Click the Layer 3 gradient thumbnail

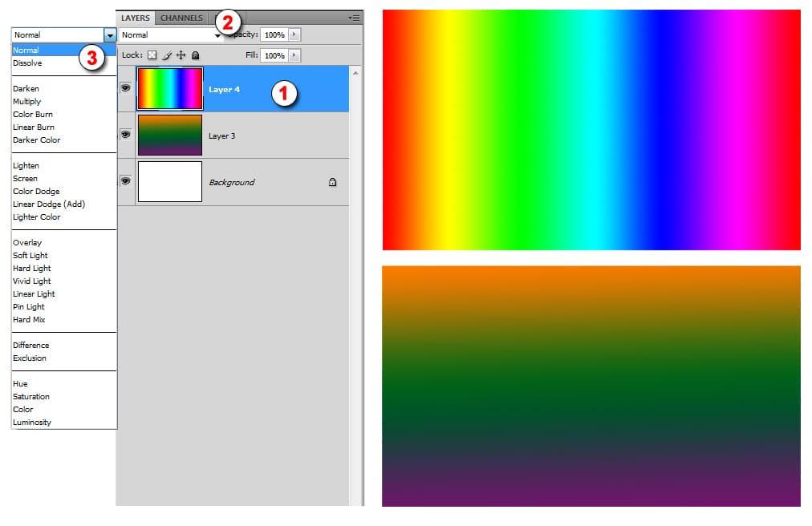(170, 136)
